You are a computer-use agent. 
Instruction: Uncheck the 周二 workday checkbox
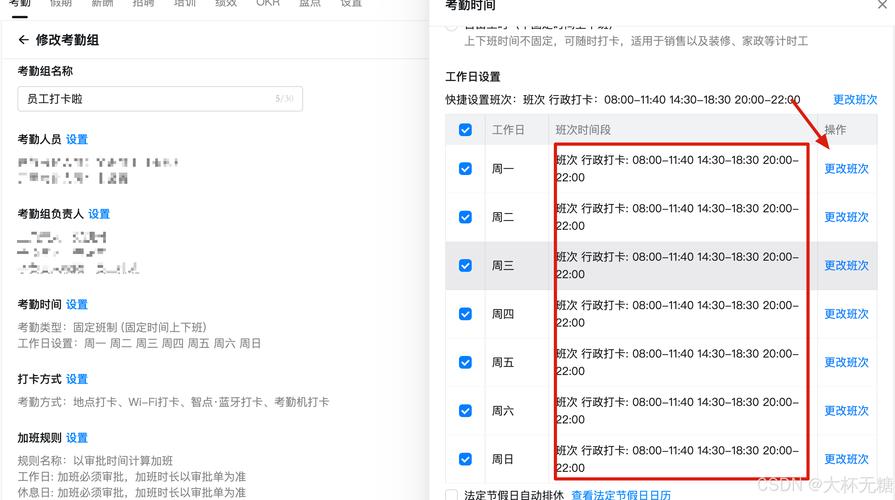coord(465,217)
